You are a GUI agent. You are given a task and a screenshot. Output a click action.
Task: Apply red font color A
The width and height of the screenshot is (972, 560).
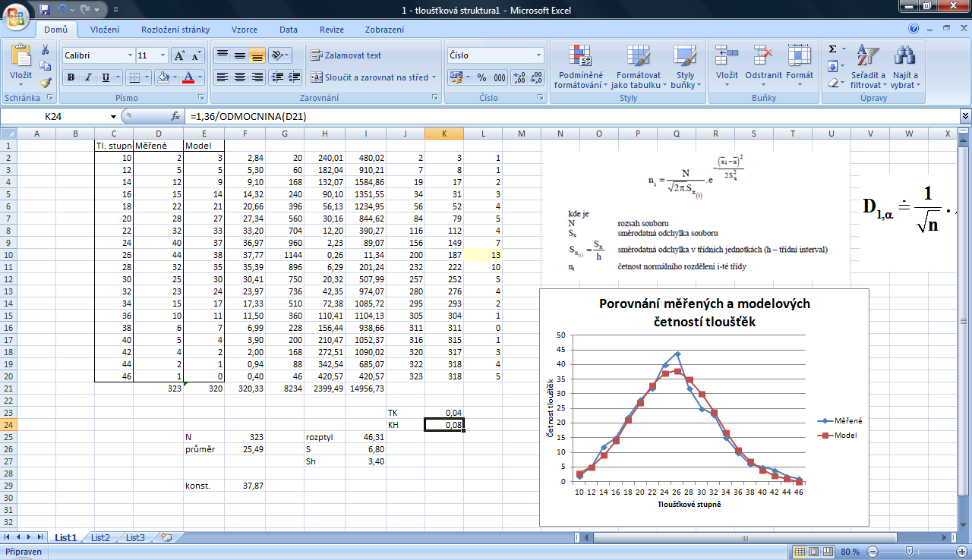(x=189, y=77)
